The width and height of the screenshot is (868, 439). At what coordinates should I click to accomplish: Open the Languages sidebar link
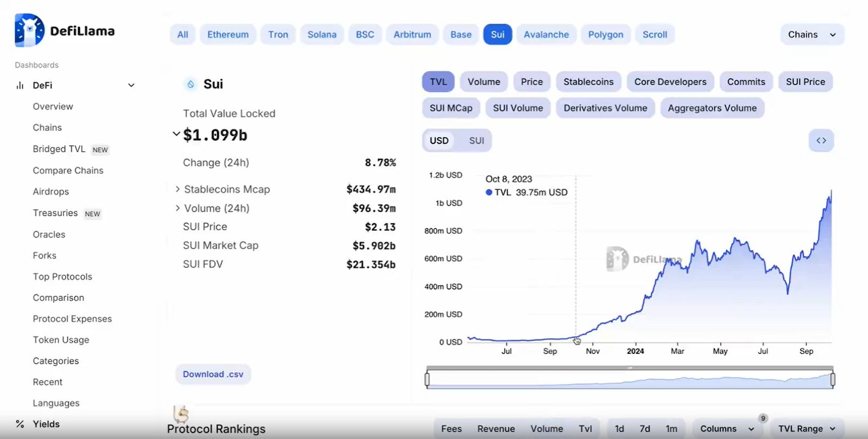click(56, 404)
